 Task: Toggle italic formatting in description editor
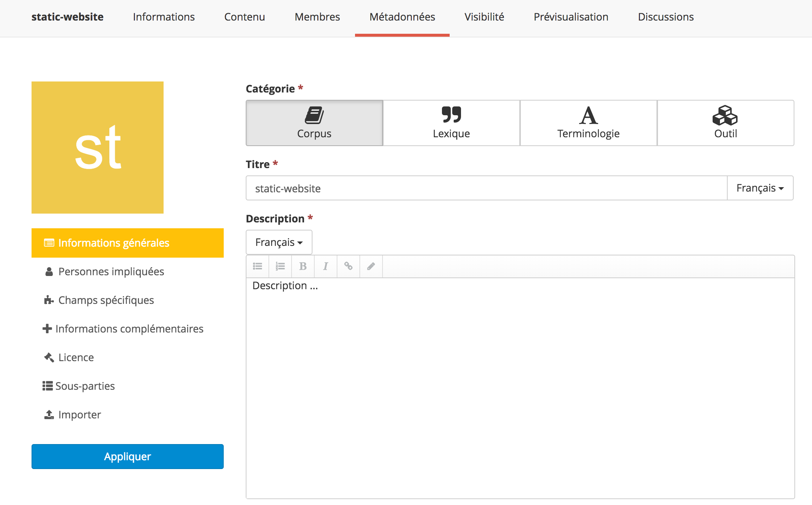tap(326, 266)
